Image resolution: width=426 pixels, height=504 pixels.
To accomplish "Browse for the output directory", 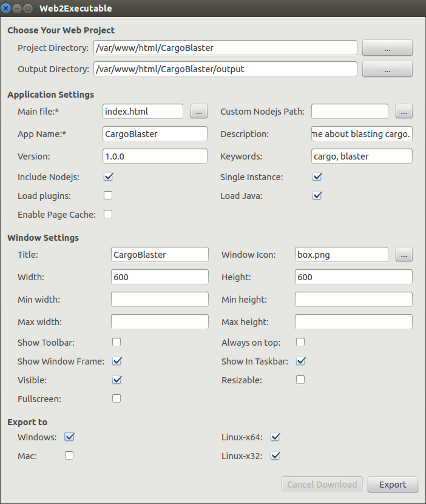I will click(387, 69).
